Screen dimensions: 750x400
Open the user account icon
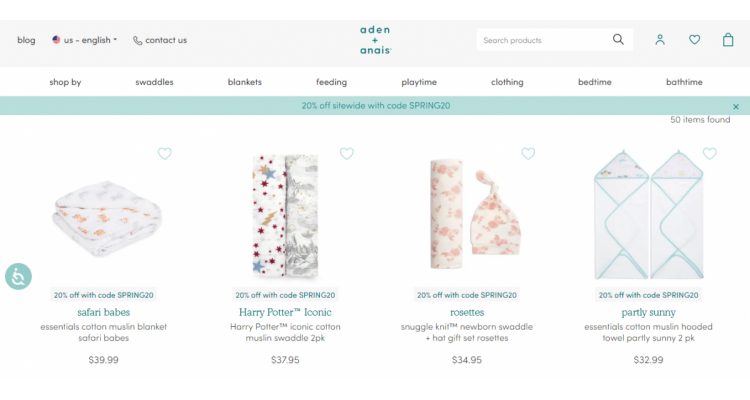(x=660, y=40)
